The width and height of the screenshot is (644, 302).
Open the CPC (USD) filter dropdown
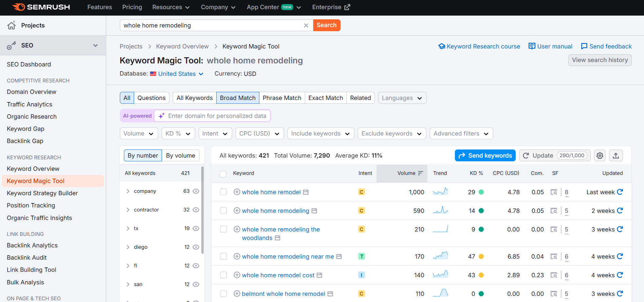(260, 134)
